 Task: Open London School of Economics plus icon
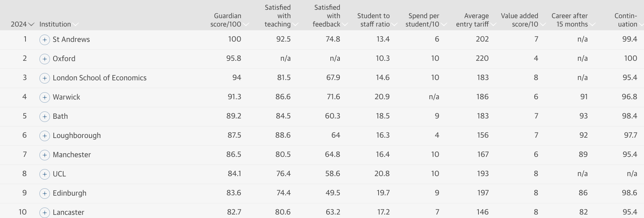pyautogui.click(x=44, y=78)
